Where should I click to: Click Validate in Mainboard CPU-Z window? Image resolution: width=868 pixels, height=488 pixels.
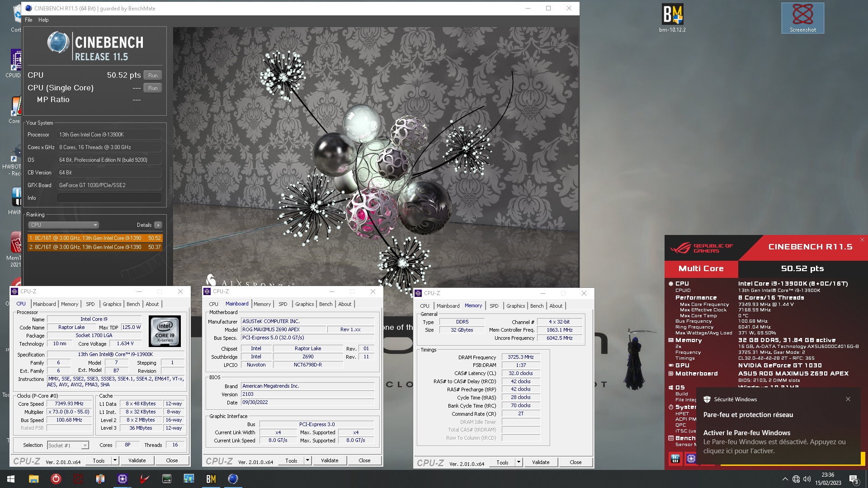(x=330, y=461)
